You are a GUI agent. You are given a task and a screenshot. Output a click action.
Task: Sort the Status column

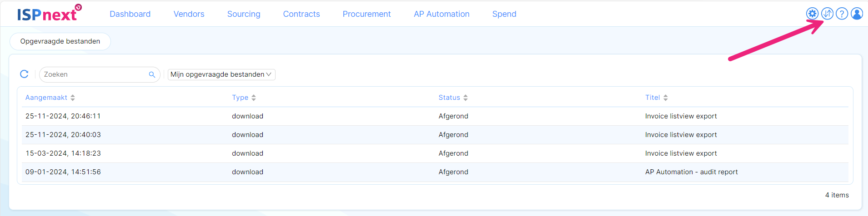pos(466,98)
